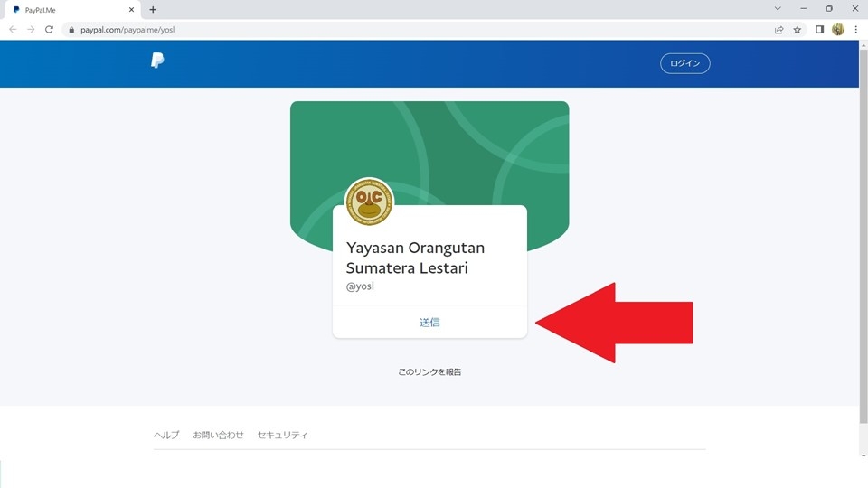Screen dimensions: 868x488
Task: Click the orangutan profile picture
Action: pos(369,202)
